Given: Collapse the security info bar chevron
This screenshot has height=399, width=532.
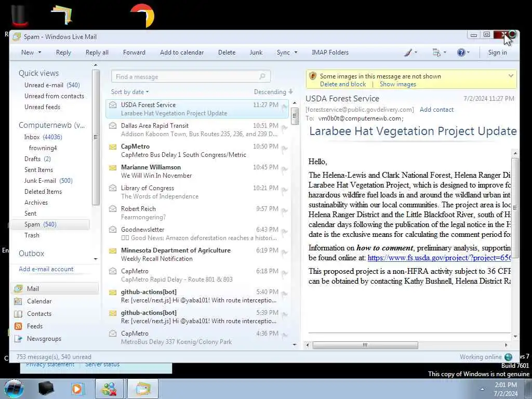Looking at the screenshot, I should [511, 76].
